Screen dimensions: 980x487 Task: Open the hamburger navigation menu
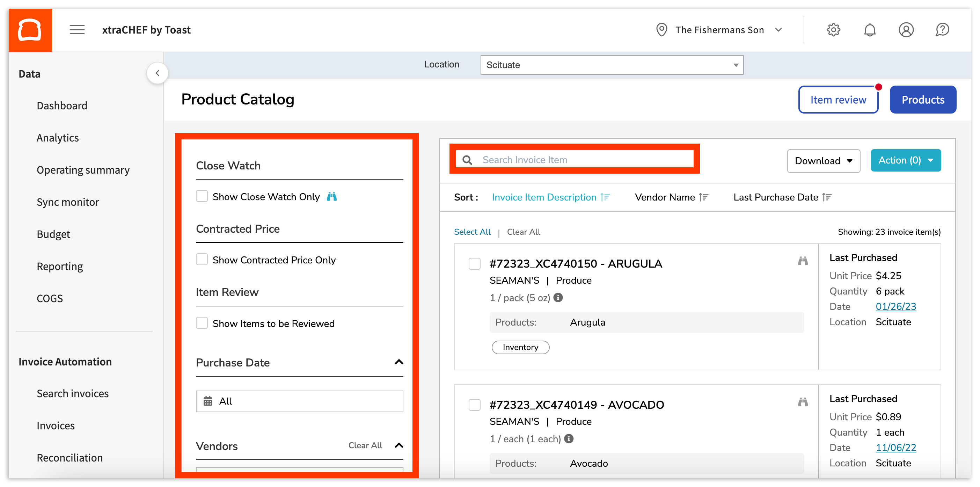(77, 30)
